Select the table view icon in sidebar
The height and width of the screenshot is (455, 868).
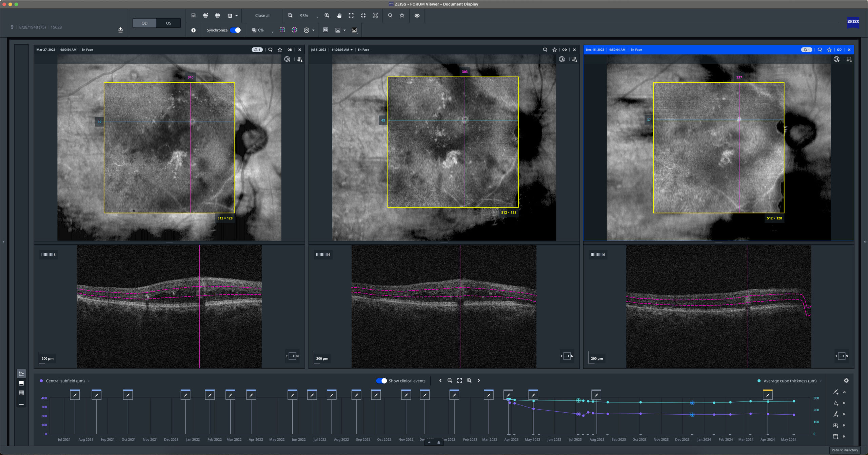(21, 393)
